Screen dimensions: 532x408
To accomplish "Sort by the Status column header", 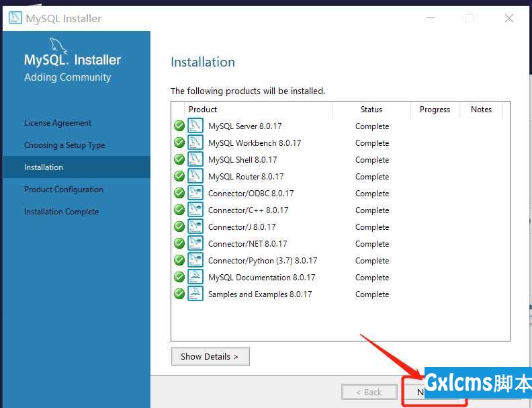I will pyautogui.click(x=371, y=110).
